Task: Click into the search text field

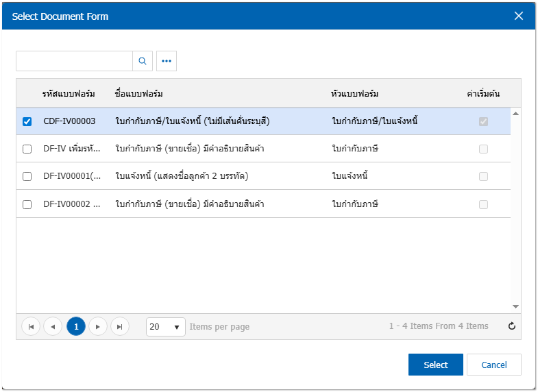Action: (x=74, y=61)
